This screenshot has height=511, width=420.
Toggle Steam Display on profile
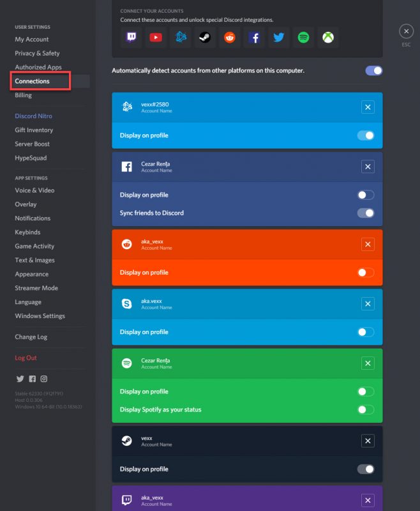[366, 469]
